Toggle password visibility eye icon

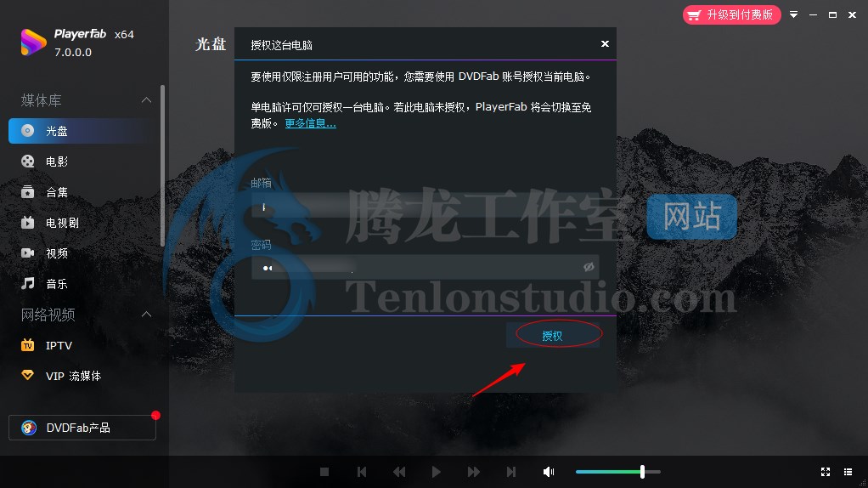click(589, 267)
